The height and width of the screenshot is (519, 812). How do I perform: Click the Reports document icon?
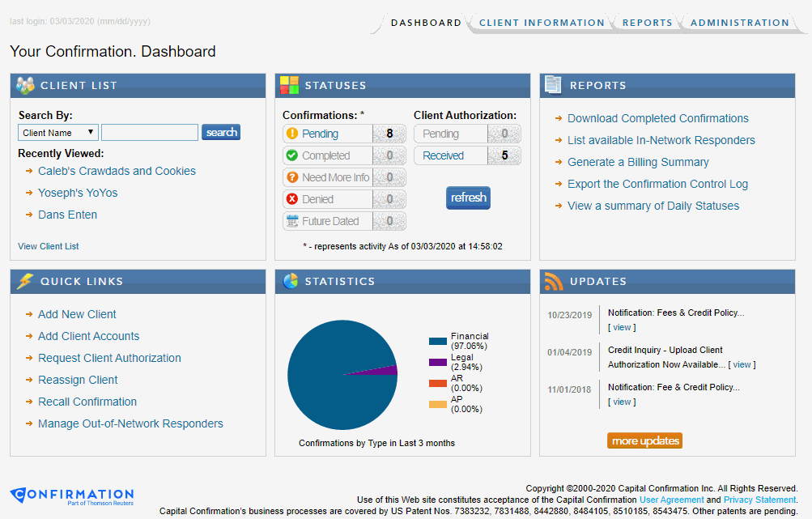point(554,85)
